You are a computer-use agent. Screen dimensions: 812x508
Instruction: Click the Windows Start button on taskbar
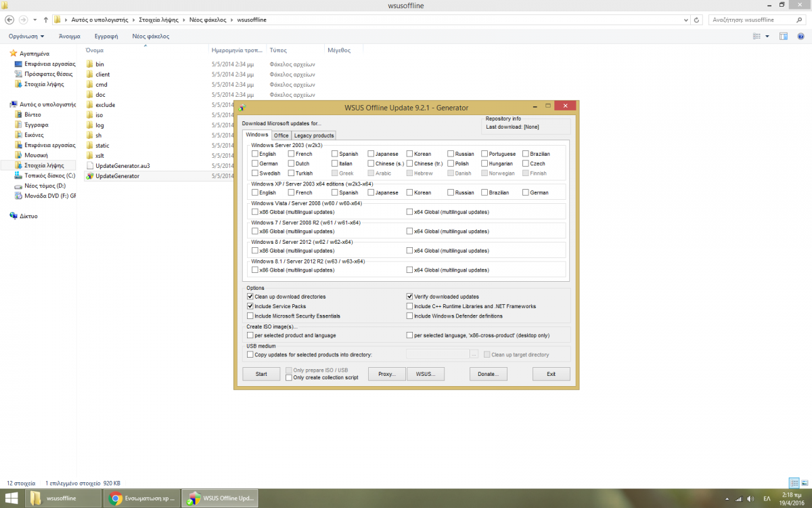click(12, 499)
